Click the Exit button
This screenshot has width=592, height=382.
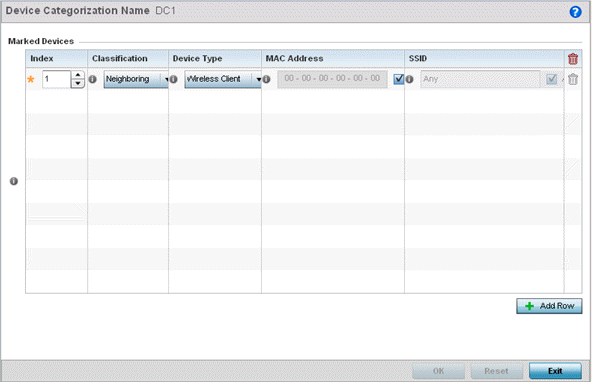click(x=555, y=371)
